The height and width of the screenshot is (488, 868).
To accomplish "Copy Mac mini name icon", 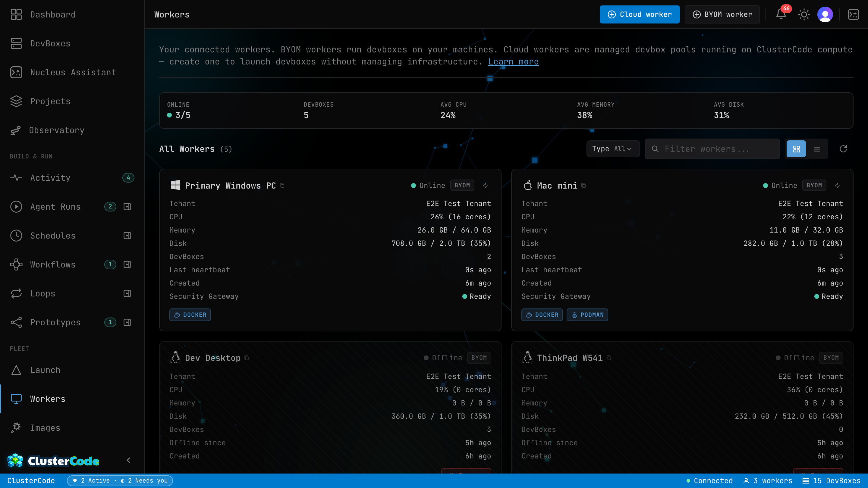I will pyautogui.click(x=583, y=186).
